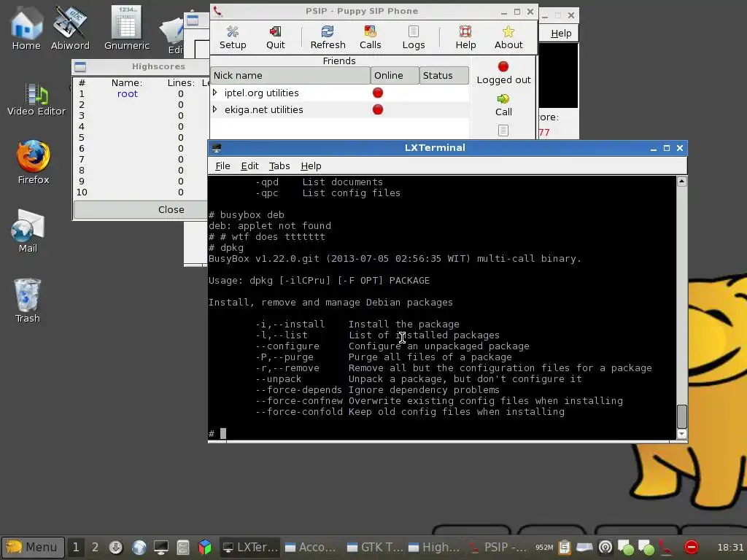
Task: Switch to High... taskbar entry
Action: 436,547
